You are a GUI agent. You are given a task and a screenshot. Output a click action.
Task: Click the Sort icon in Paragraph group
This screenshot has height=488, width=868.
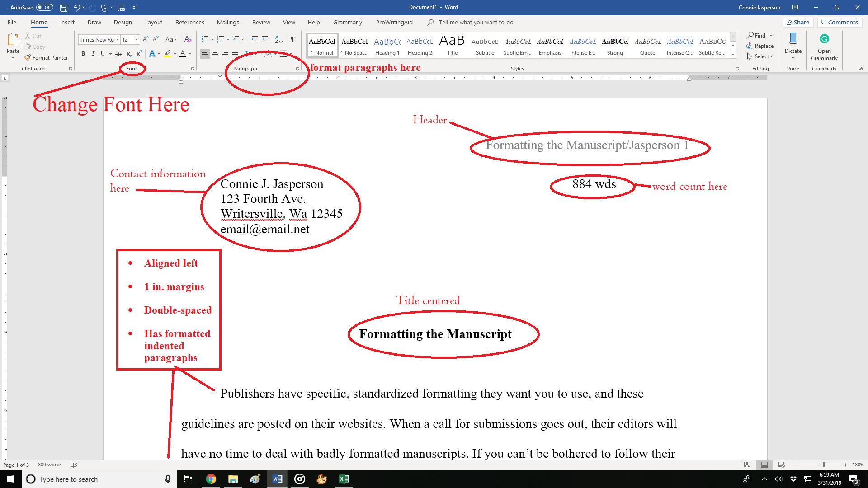click(x=278, y=39)
